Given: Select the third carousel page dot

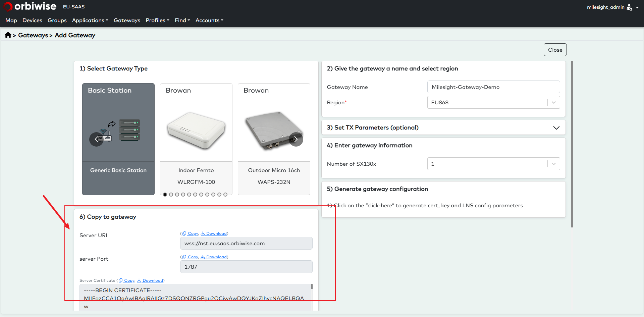Looking at the screenshot, I should click(177, 195).
